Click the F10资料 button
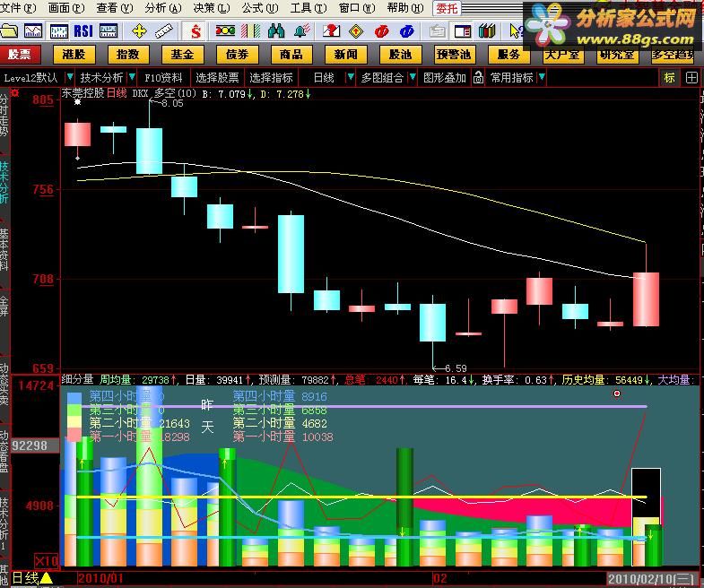The height and width of the screenshot is (588, 704). [163, 78]
